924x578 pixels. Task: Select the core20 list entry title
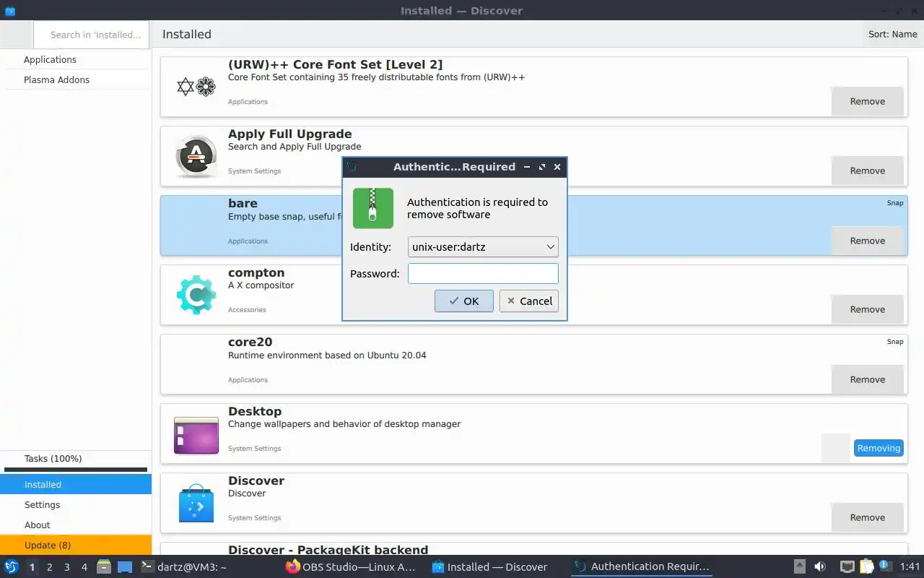tap(250, 342)
